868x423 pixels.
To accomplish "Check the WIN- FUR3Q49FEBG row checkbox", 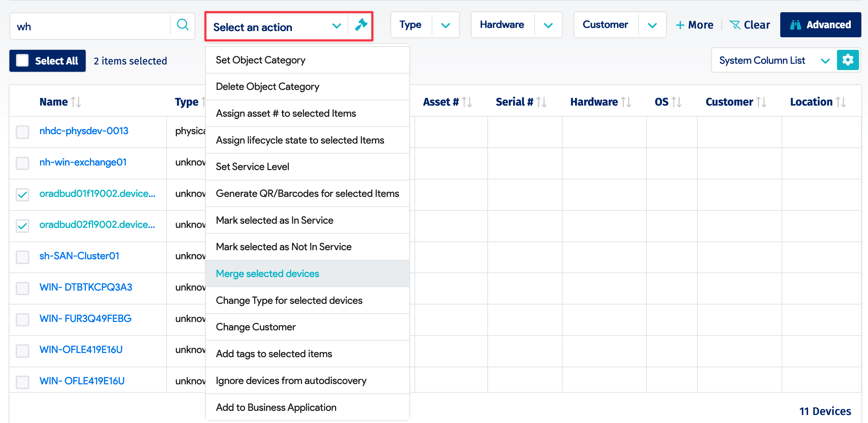I will click(23, 320).
